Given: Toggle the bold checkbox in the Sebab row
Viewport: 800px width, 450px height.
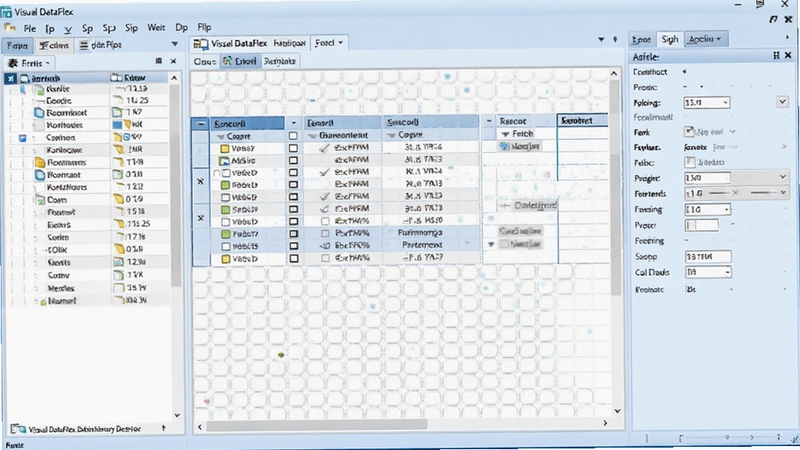Looking at the screenshot, I should 293,210.
